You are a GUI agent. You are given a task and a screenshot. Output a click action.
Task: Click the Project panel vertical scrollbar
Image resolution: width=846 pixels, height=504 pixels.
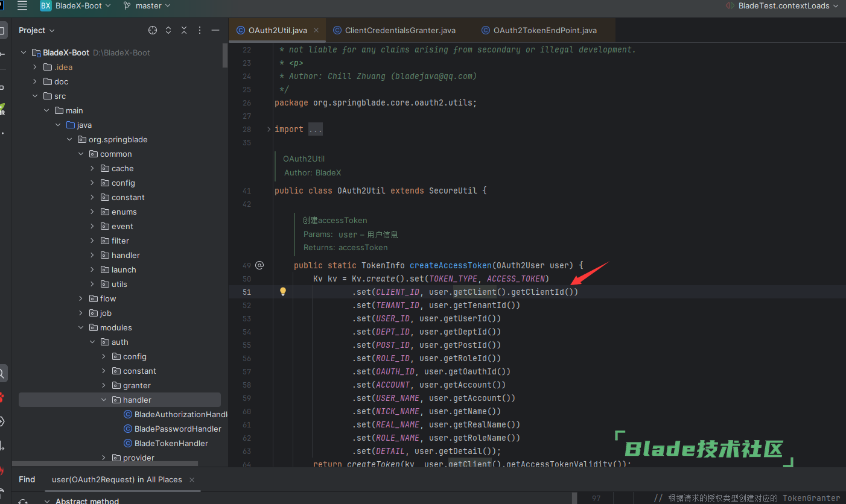pyautogui.click(x=226, y=55)
